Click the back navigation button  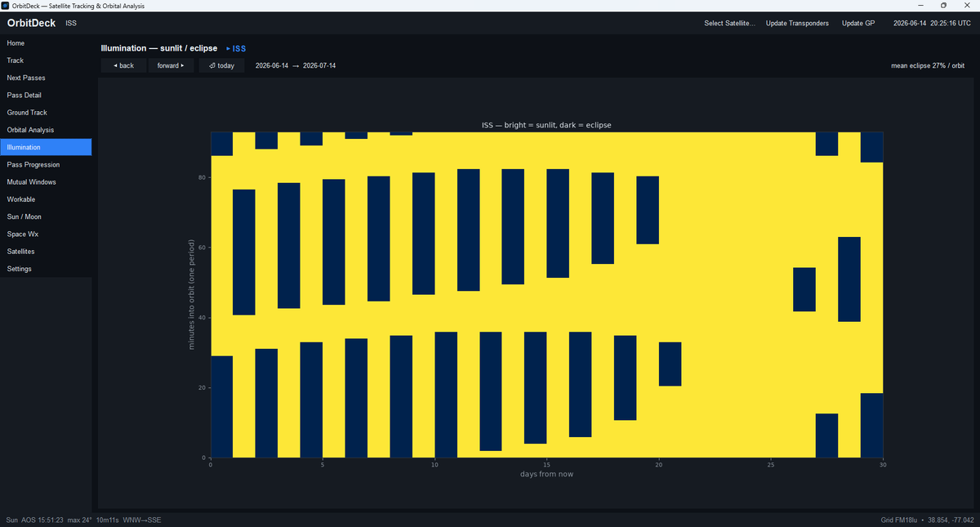pyautogui.click(x=123, y=65)
